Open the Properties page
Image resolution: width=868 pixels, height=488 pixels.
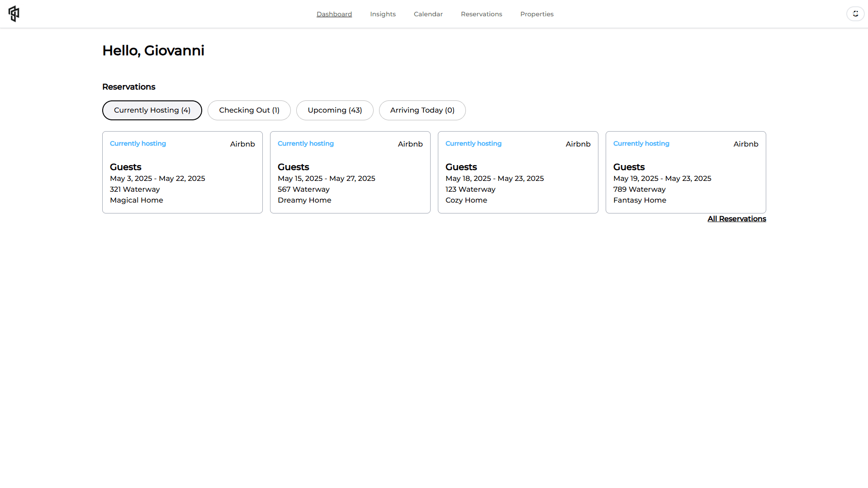(x=536, y=14)
